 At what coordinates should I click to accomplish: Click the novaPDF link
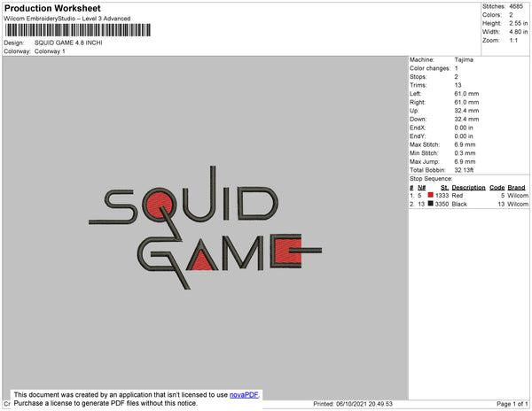coord(244,395)
